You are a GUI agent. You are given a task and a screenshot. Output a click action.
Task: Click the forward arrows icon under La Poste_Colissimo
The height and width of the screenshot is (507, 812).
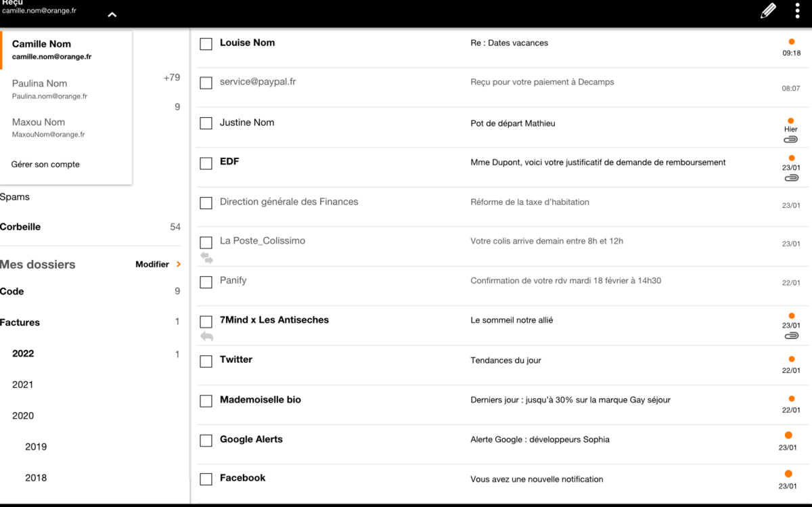point(206,258)
